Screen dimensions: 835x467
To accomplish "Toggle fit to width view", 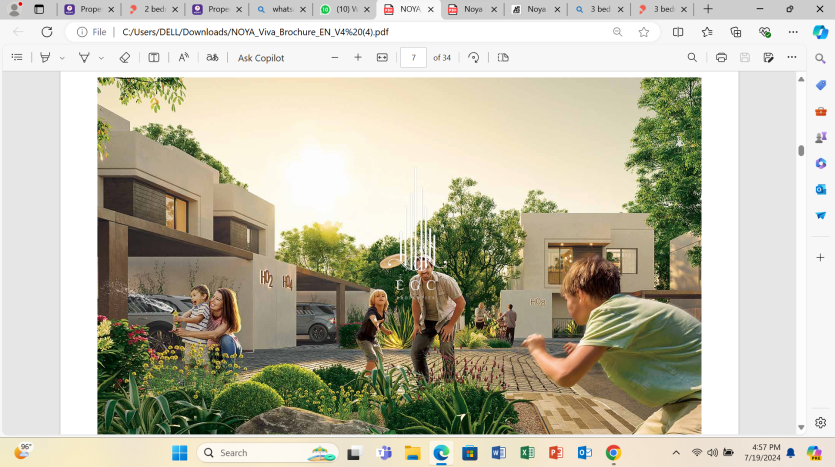I will 381,58.
